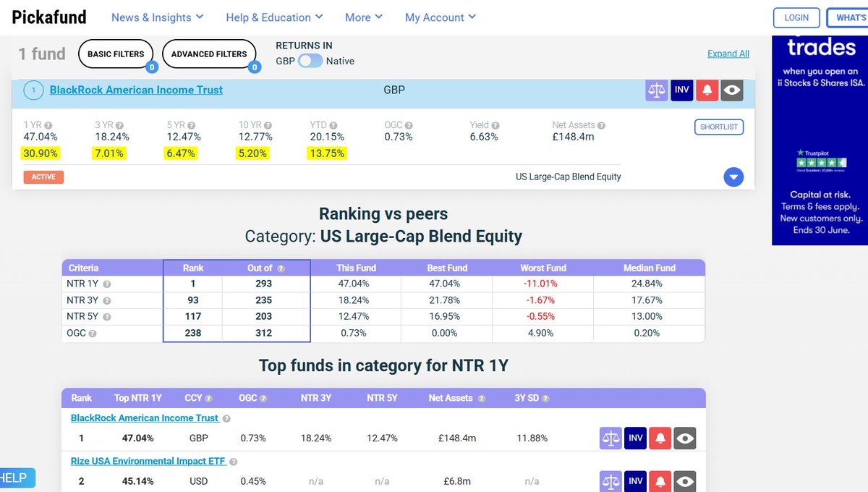
Task: Click the ii Stocks & Shares ISA ad
Action: 820,141
